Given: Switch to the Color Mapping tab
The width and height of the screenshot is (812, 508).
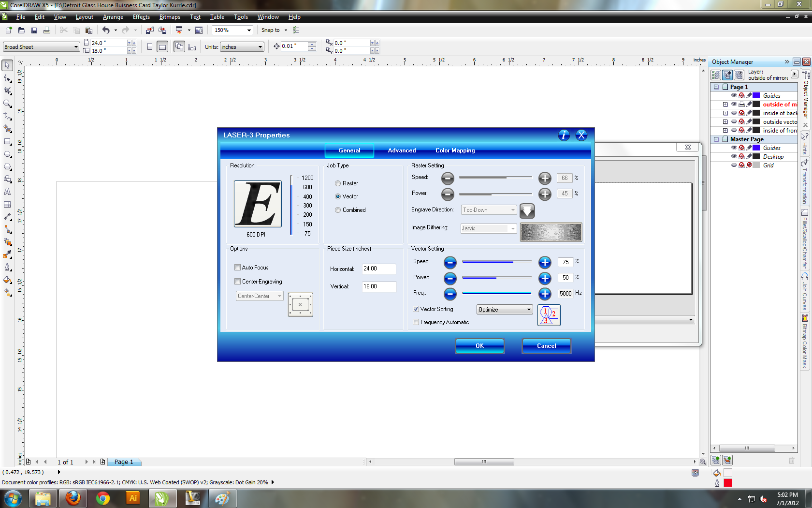Looking at the screenshot, I should coord(455,150).
